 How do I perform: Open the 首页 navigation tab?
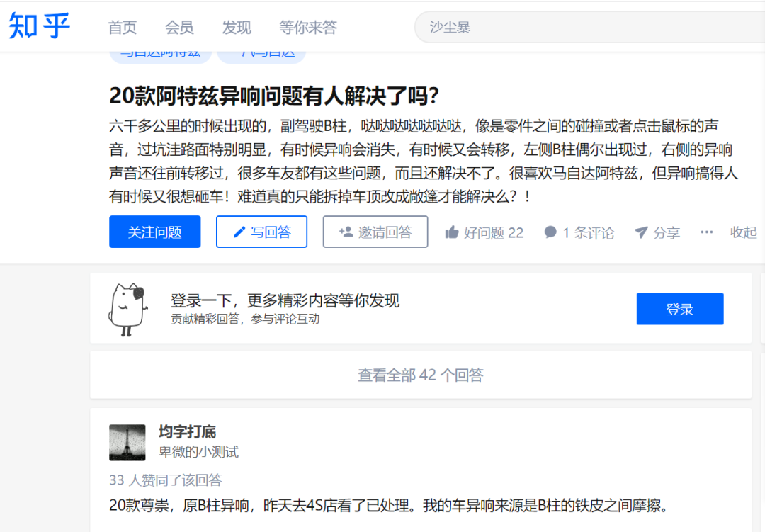point(123,28)
